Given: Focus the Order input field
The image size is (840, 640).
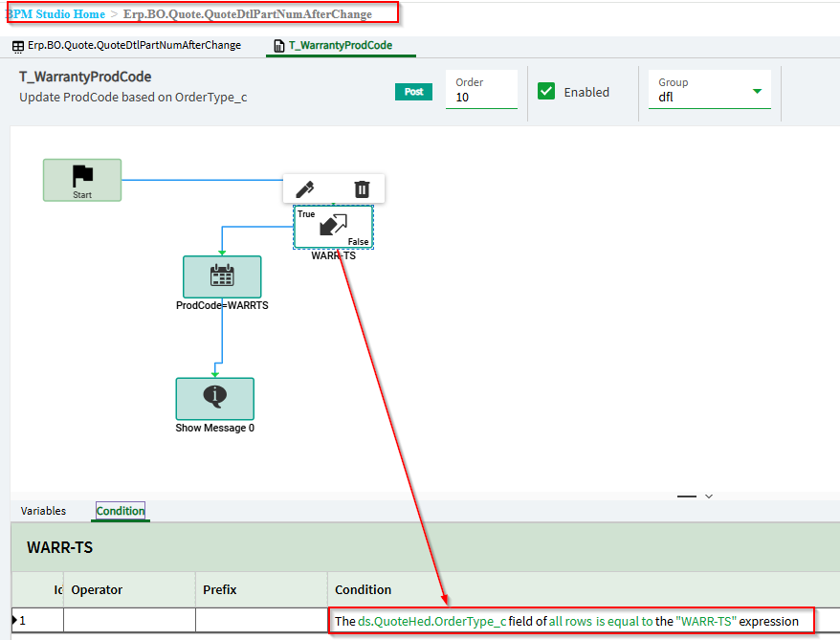Looking at the screenshot, I should (x=481, y=90).
